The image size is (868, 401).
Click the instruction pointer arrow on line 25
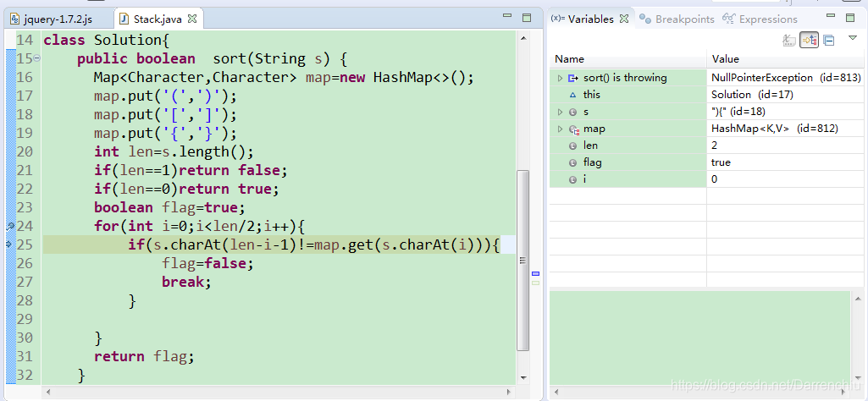click(8, 244)
